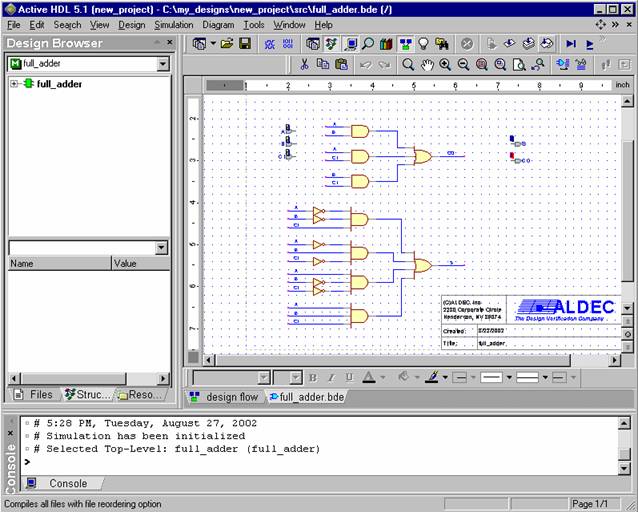Open the Simulation menu
The height and width of the screenshot is (512, 638).
tap(174, 25)
